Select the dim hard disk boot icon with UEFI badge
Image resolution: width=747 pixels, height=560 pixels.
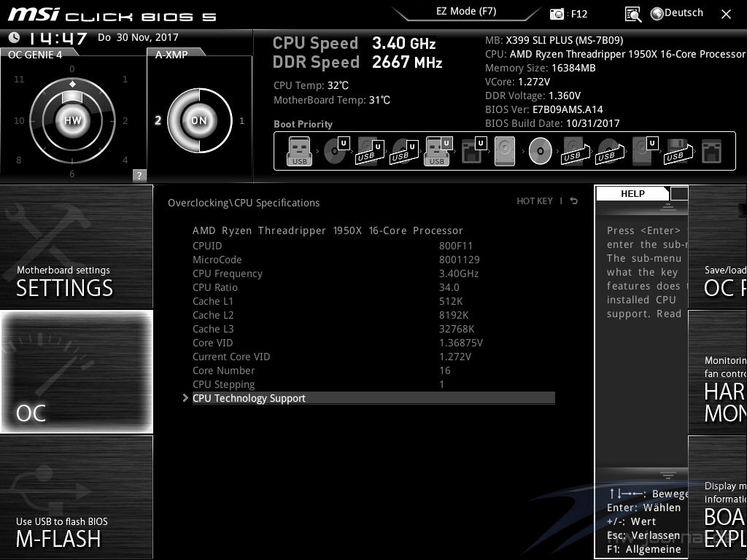645,151
